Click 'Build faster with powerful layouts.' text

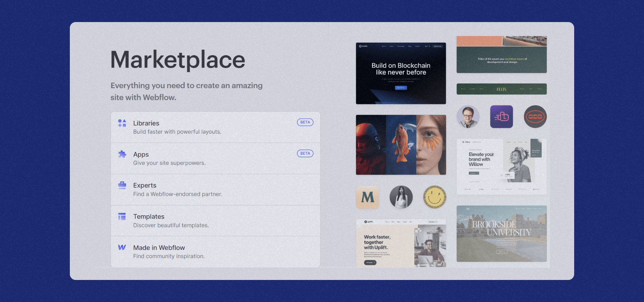click(x=177, y=132)
